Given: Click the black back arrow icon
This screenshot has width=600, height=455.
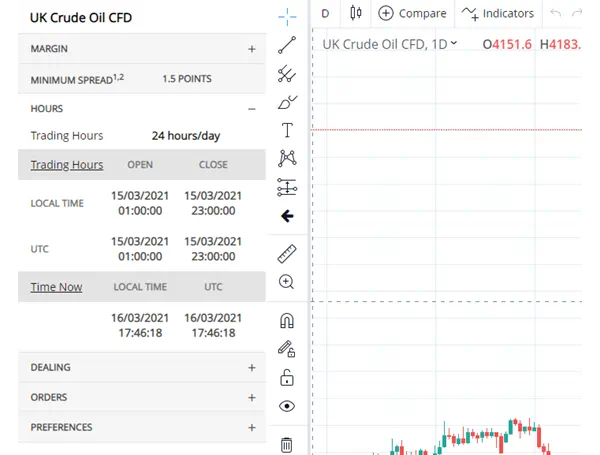Looking at the screenshot, I should (287, 216).
